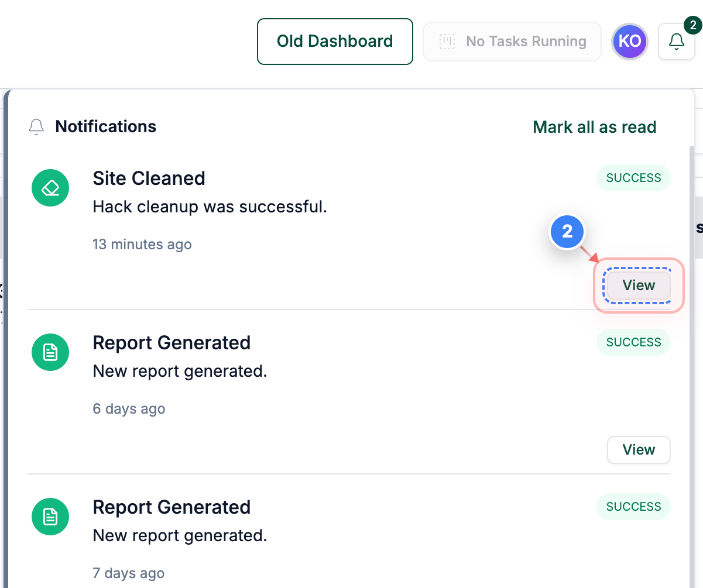Click the Site Cleaned notification title
Viewport: 703px width, 588px height.
coord(149,178)
